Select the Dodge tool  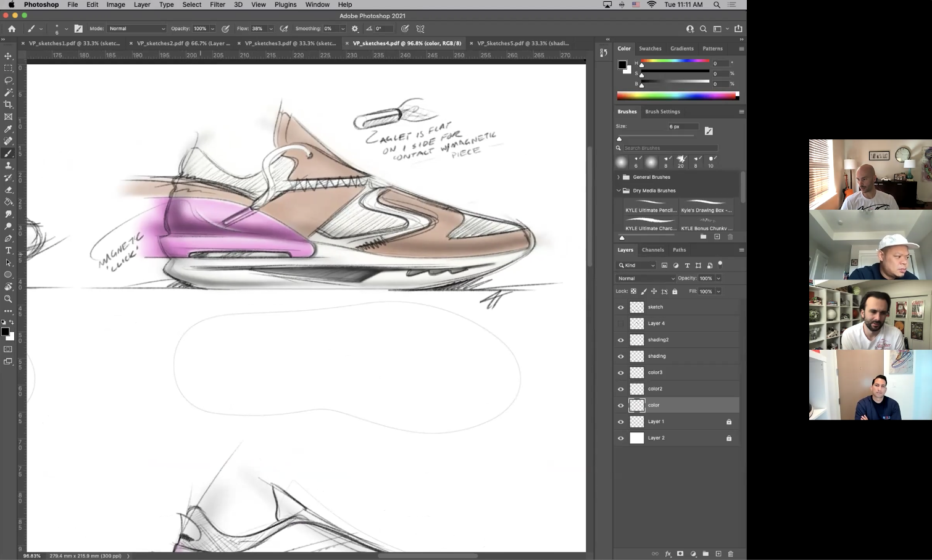point(8,226)
